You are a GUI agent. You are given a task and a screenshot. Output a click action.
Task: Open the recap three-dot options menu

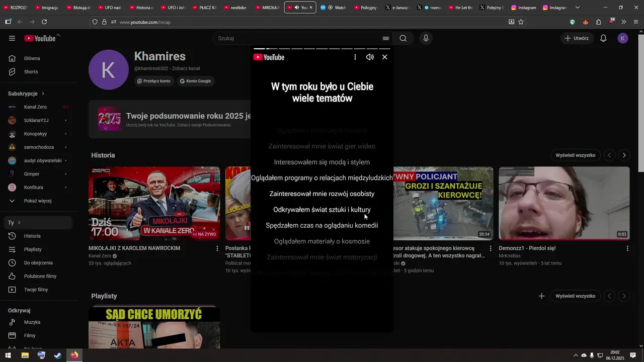point(355,57)
